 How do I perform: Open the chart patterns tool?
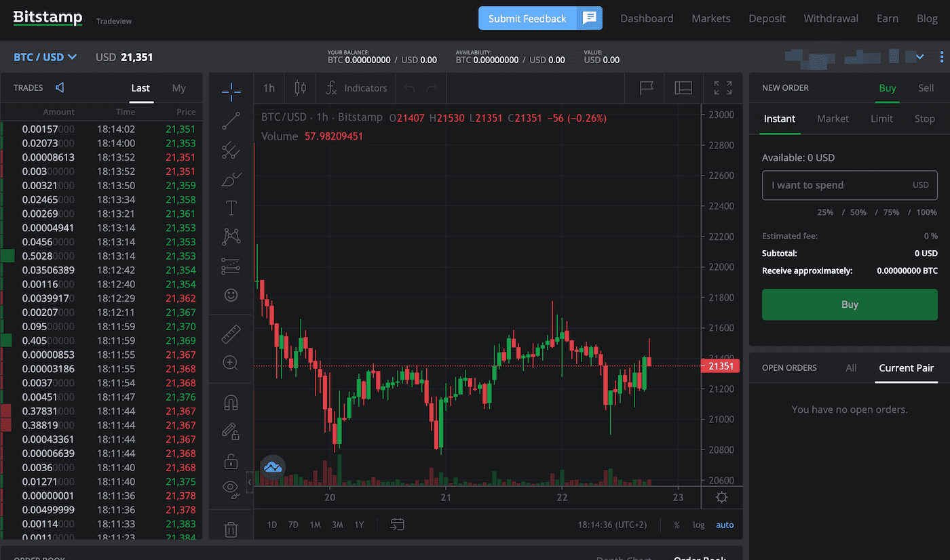coord(231,237)
